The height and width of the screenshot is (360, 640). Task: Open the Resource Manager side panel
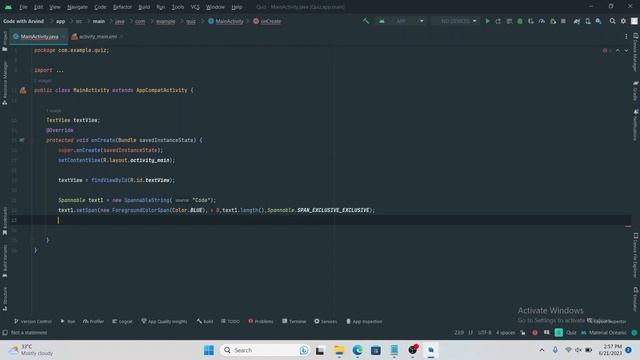coord(5,83)
